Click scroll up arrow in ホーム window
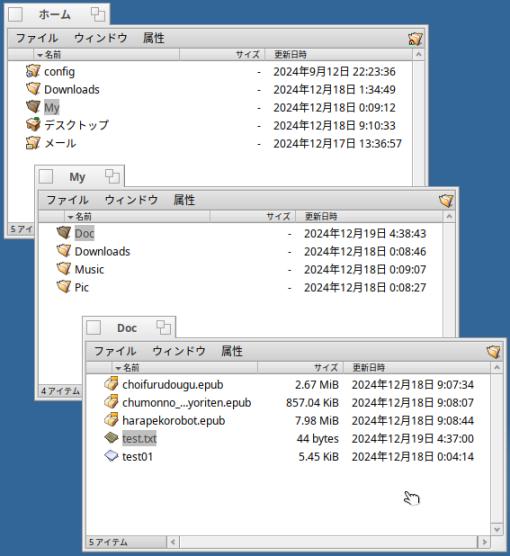This screenshot has height=556, width=510. 418,55
